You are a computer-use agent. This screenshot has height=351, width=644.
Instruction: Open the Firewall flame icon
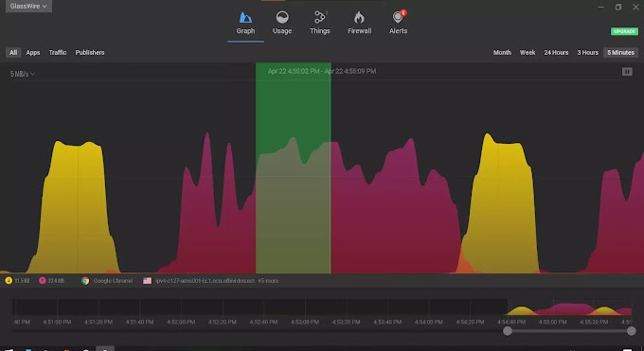click(359, 17)
